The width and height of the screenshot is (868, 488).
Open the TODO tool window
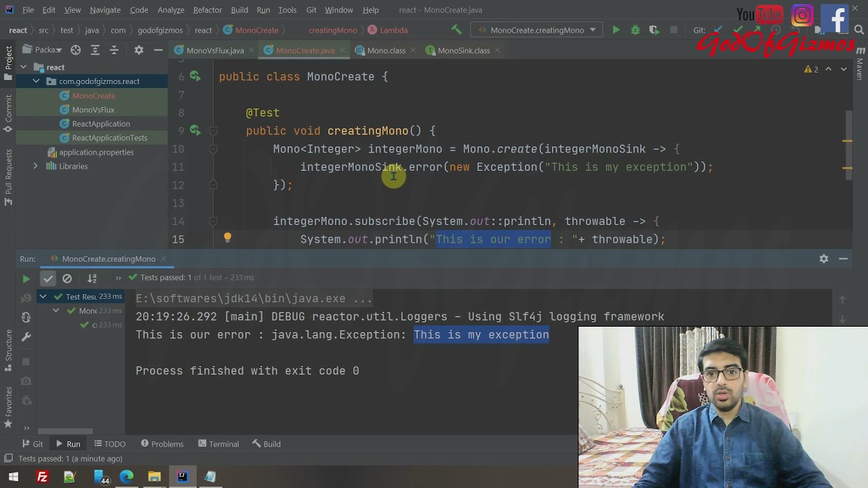point(110,444)
